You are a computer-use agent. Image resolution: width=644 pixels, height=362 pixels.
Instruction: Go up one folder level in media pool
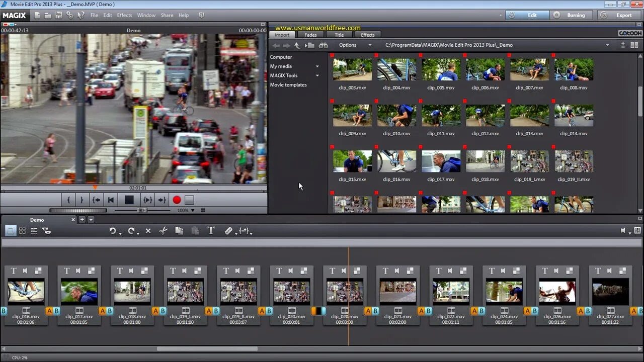point(297,45)
